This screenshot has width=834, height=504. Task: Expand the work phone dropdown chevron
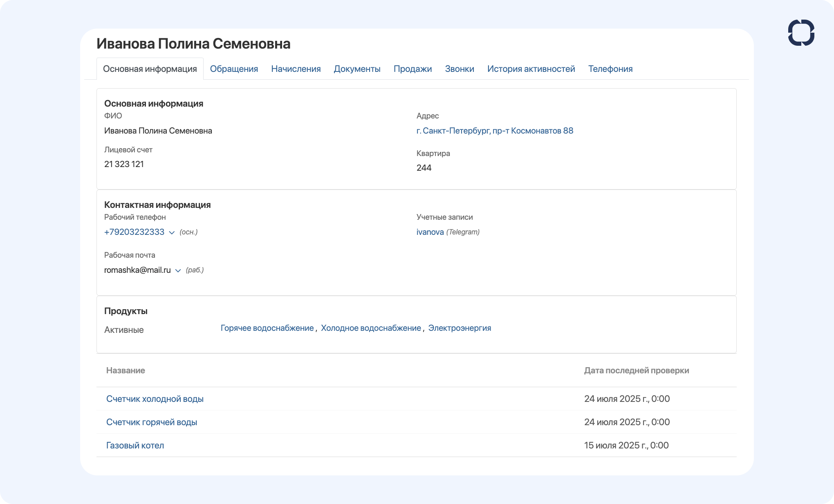point(172,232)
